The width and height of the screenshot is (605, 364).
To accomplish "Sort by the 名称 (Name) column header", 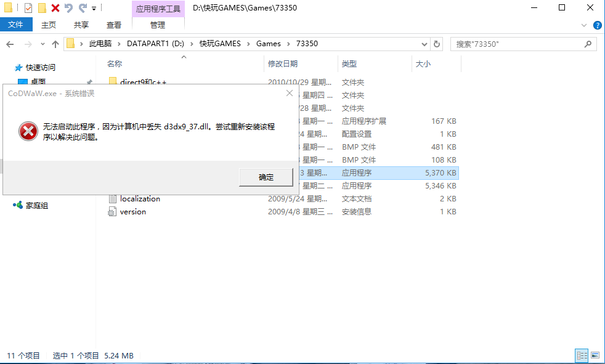I will 115,64.
